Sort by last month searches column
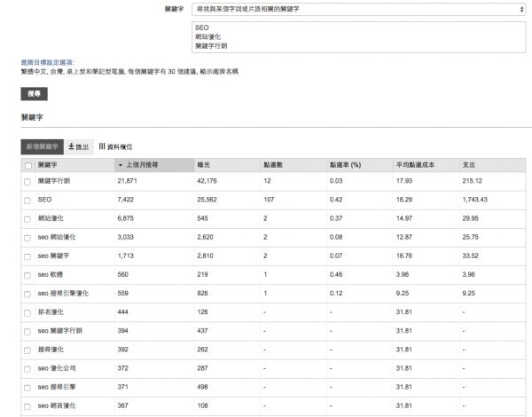Image resolution: width=532 pixels, height=417 pixels. (x=154, y=165)
